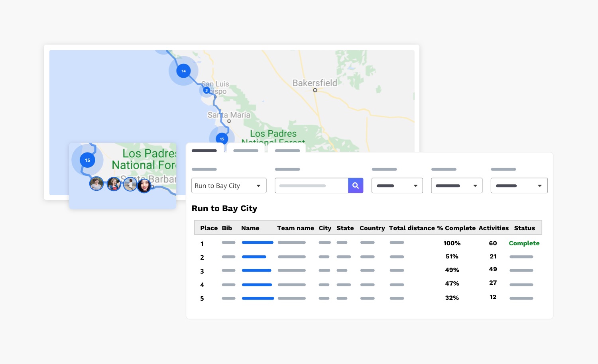Select the 3 marker at San Luis Obispo

pos(207,90)
